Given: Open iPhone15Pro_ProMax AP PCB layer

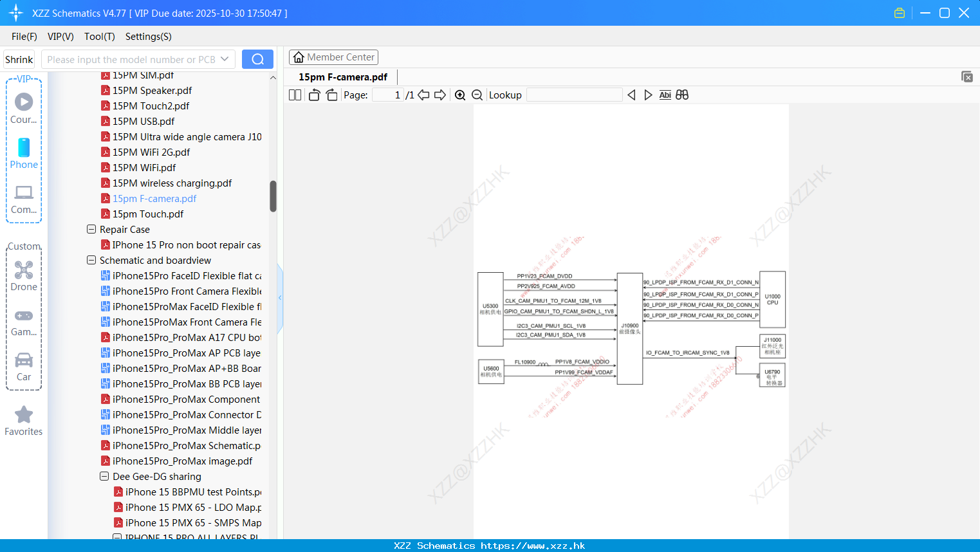Looking at the screenshot, I should (181, 353).
